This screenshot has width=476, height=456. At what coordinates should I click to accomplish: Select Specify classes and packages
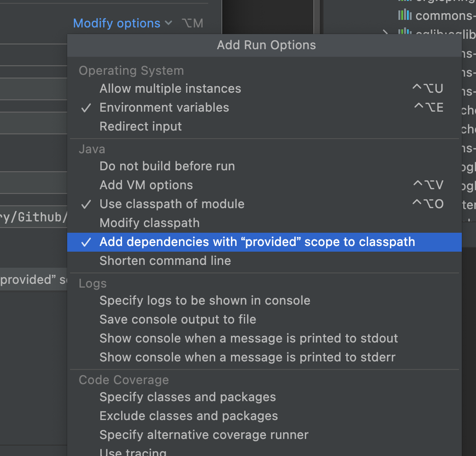[187, 397]
